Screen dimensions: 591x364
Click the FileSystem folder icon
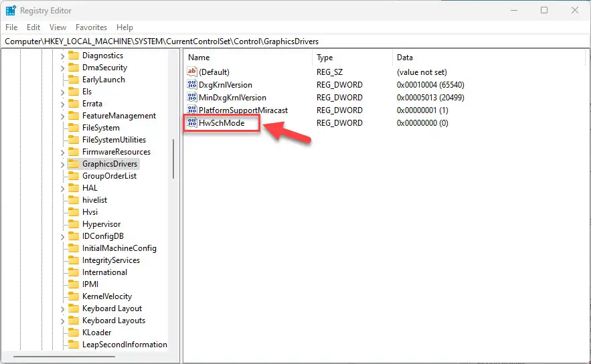74,128
